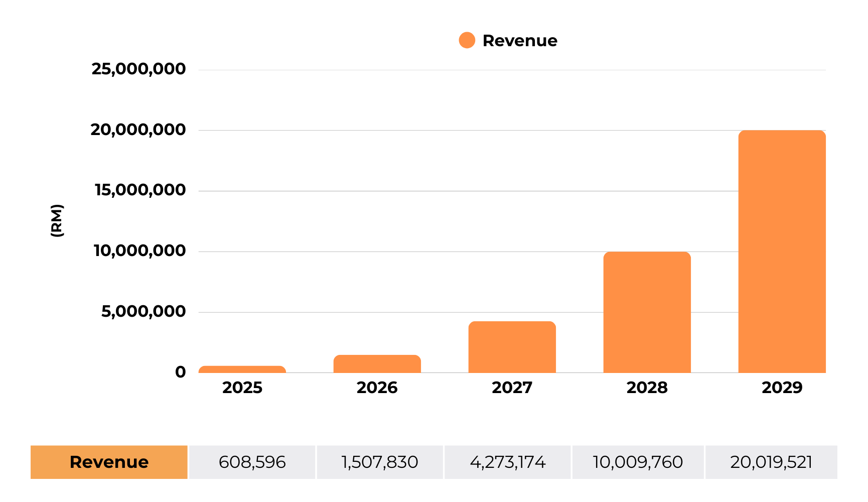Select the 2027 x-axis label
Screen dimensions: 868x502
click(x=512, y=388)
